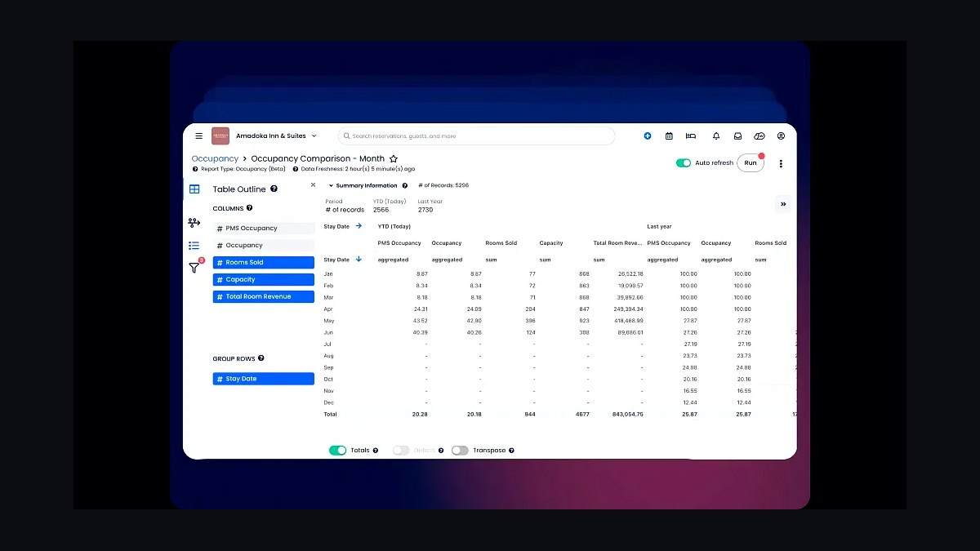Select the PMS Occupancy column chip
The width and height of the screenshot is (980, 551).
(264, 229)
